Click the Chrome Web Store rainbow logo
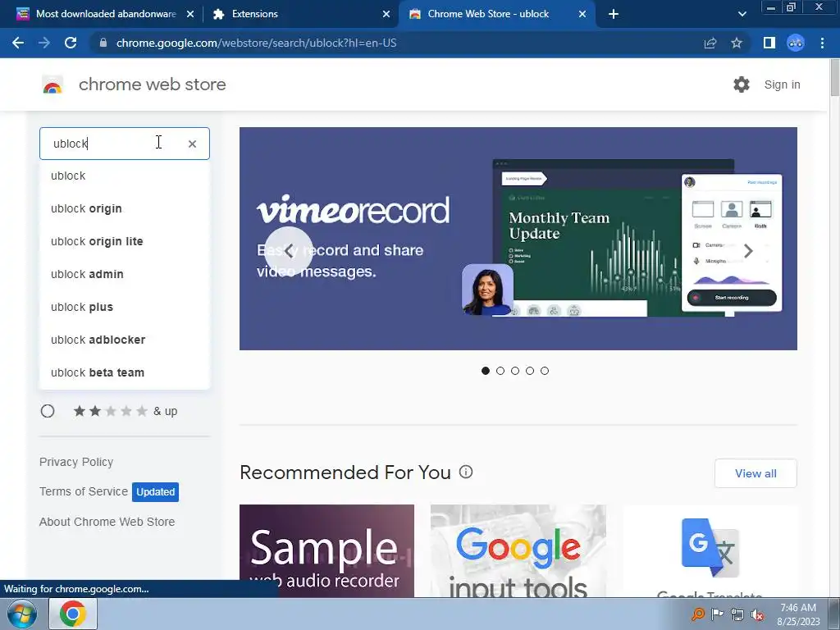The image size is (840, 630). 52,84
